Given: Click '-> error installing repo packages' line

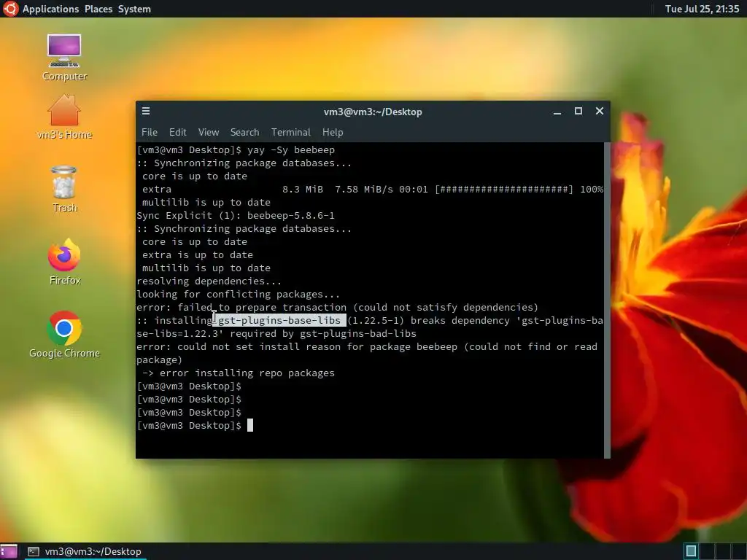Looking at the screenshot, I should [x=239, y=373].
